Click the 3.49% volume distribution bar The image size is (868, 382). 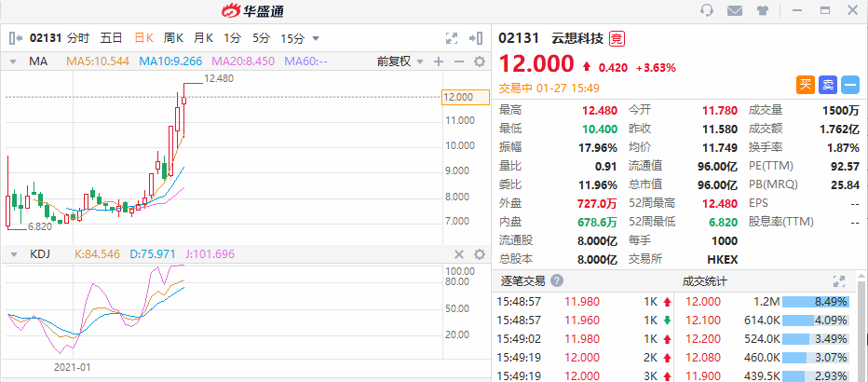click(x=816, y=338)
